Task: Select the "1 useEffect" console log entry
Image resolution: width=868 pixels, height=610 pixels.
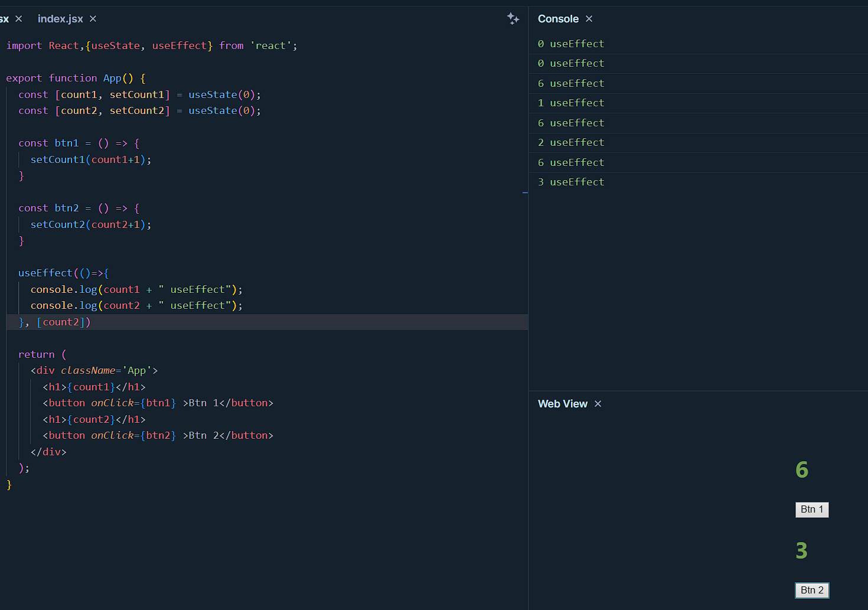Action: click(571, 103)
